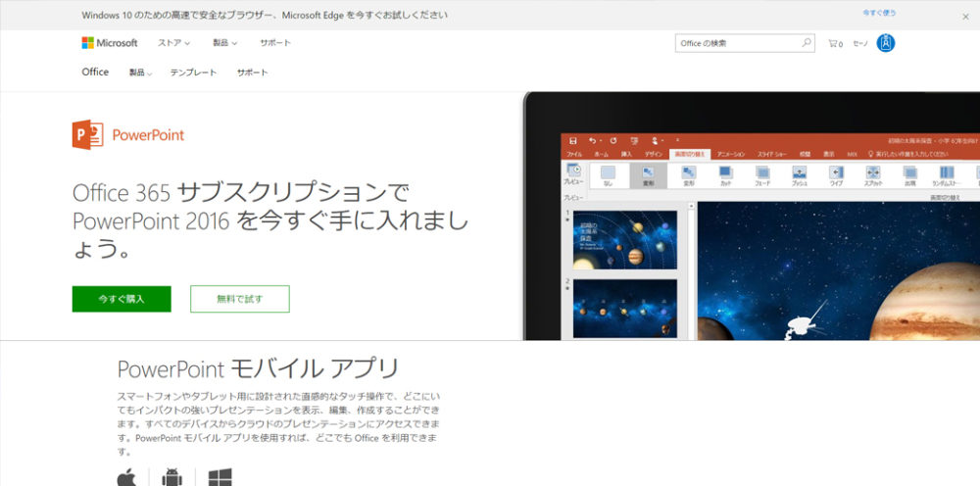Expand the ストア dropdown menu
This screenshot has width=980, height=486.
[x=173, y=43]
